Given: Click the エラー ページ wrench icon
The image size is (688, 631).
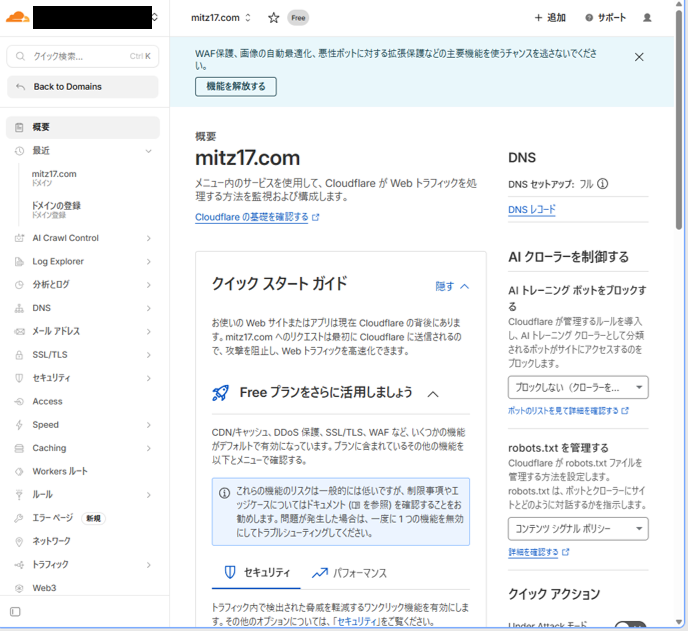Looking at the screenshot, I should [x=19, y=518].
